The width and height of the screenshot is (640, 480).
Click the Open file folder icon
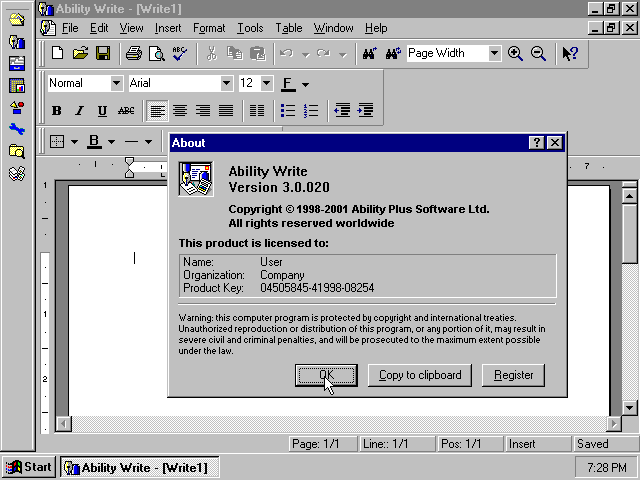80,53
